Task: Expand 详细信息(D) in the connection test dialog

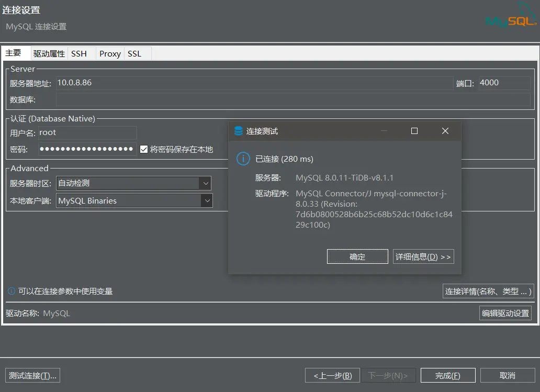Action: point(423,256)
